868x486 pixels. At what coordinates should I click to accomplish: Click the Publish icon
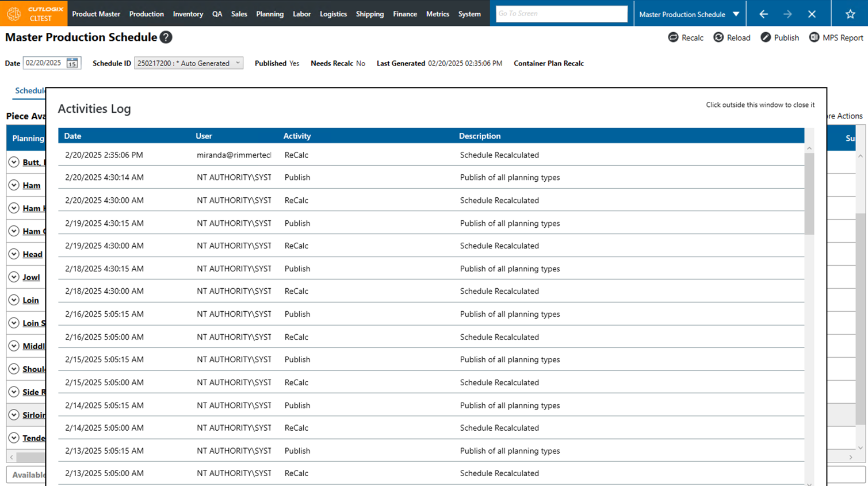tap(766, 37)
